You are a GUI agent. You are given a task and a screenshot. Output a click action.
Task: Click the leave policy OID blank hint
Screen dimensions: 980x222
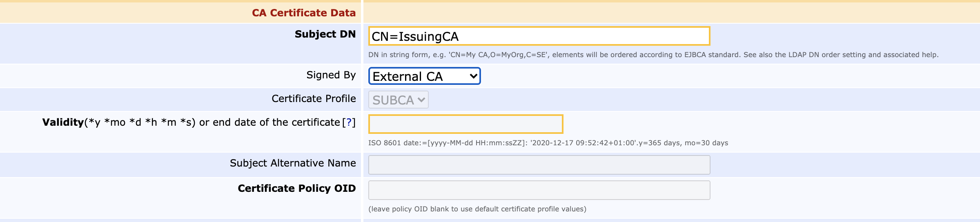(477, 209)
